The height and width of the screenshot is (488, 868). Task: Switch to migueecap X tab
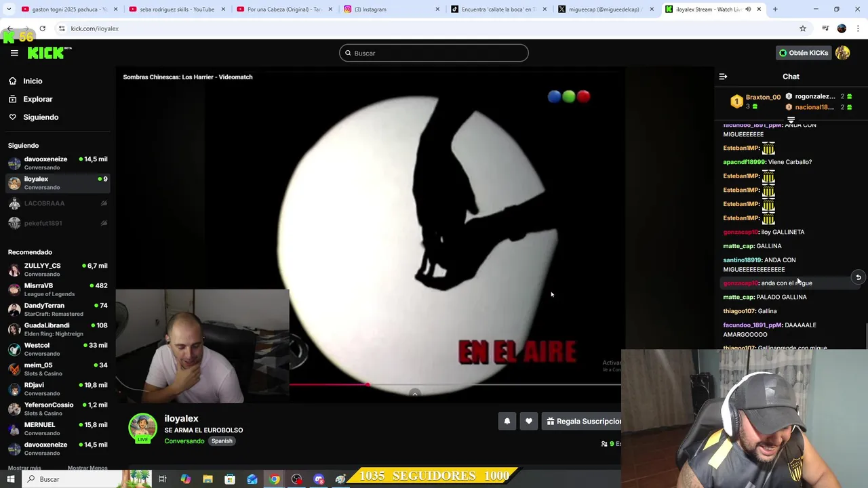pos(606,9)
